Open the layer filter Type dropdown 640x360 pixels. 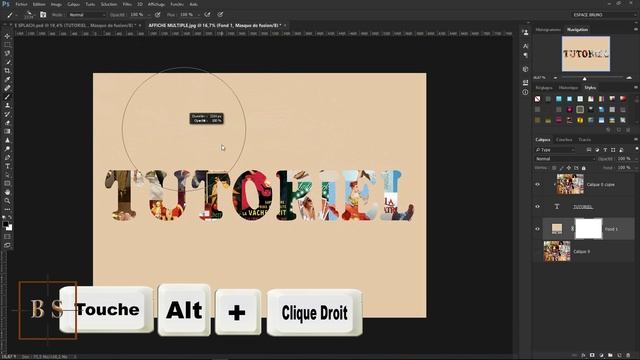[x=556, y=150]
